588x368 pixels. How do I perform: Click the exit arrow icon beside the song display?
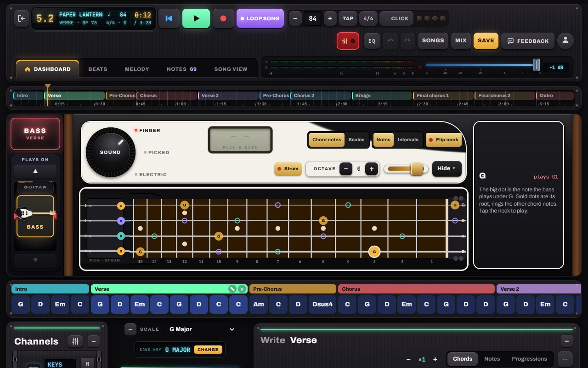click(x=22, y=18)
